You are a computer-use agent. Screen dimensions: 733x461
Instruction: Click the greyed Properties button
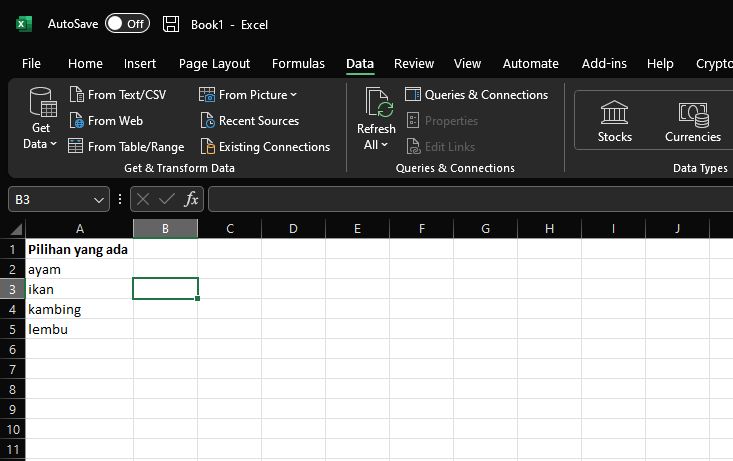point(442,121)
